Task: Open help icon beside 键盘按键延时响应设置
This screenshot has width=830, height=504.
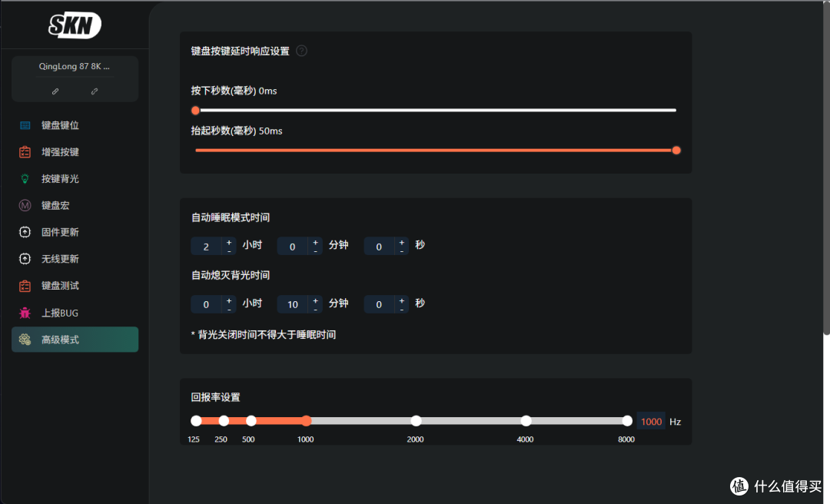Action: coord(302,51)
